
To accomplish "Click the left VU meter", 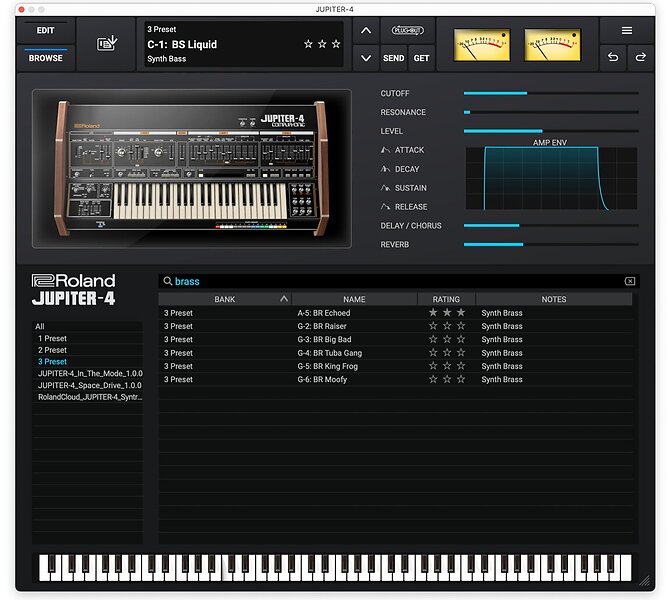I will click(482, 45).
